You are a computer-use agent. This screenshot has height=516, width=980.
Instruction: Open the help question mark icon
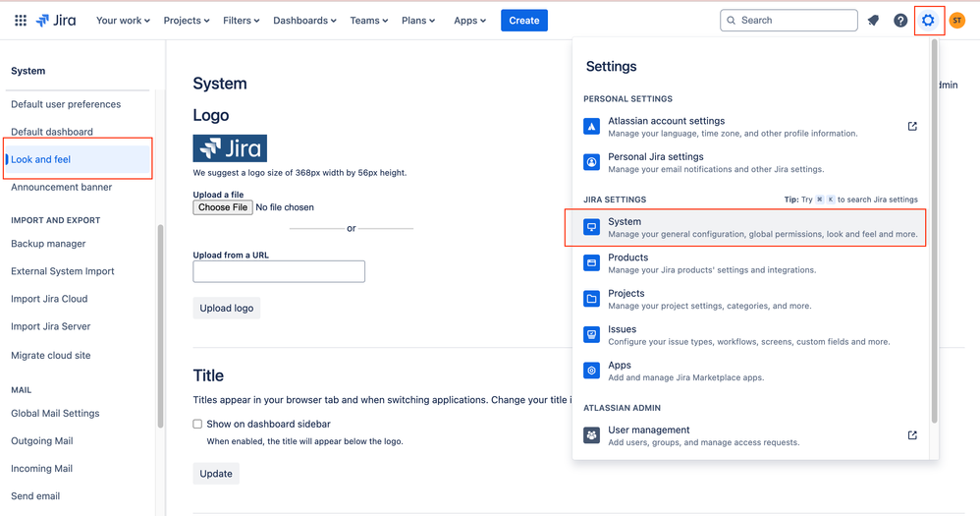(900, 20)
